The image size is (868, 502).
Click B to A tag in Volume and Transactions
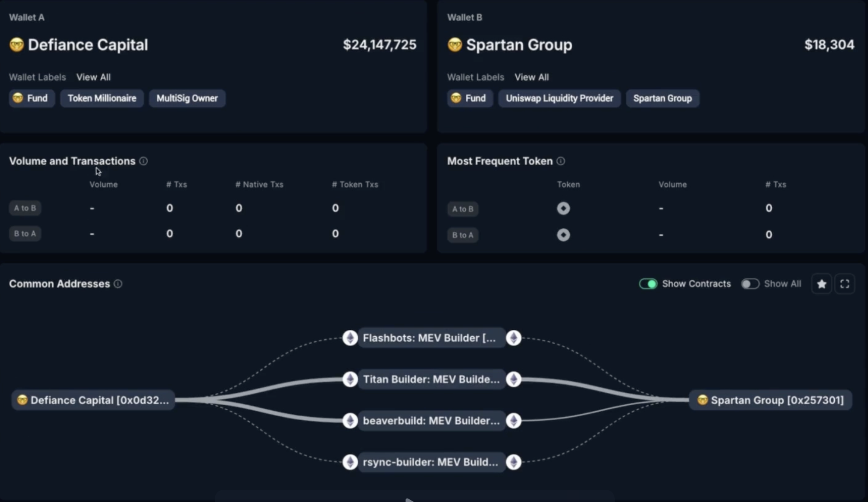click(25, 234)
